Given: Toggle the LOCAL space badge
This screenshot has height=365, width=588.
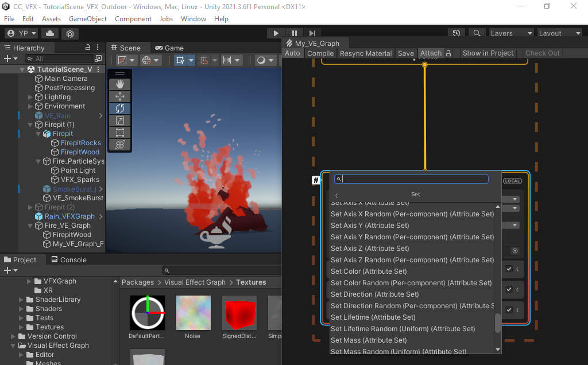Looking at the screenshot, I should [x=512, y=181].
